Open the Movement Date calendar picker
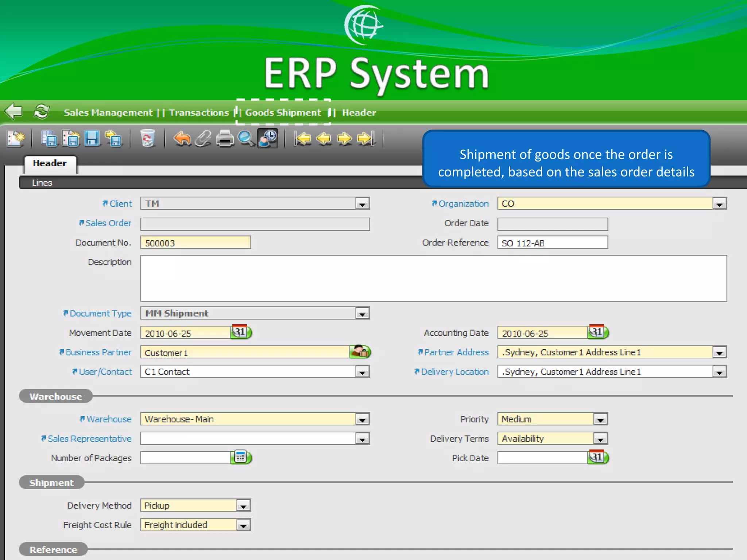 point(241,332)
